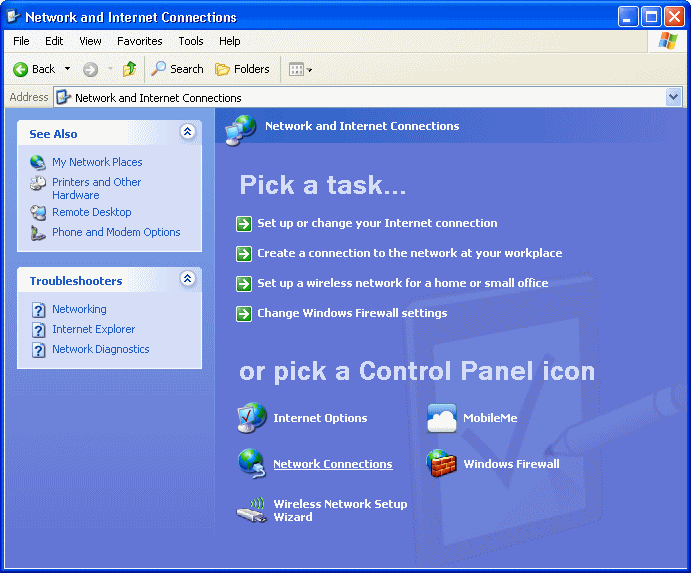Open the Tools menu
This screenshot has height=573, width=691.
[x=190, y=41]
